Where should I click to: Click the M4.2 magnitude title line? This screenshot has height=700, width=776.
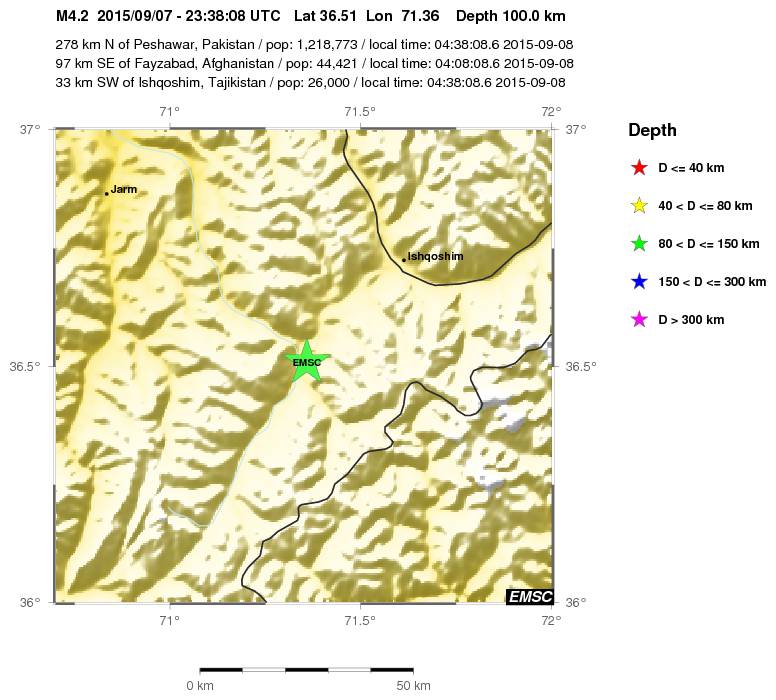pyautogui.click(x=310, y=16)
